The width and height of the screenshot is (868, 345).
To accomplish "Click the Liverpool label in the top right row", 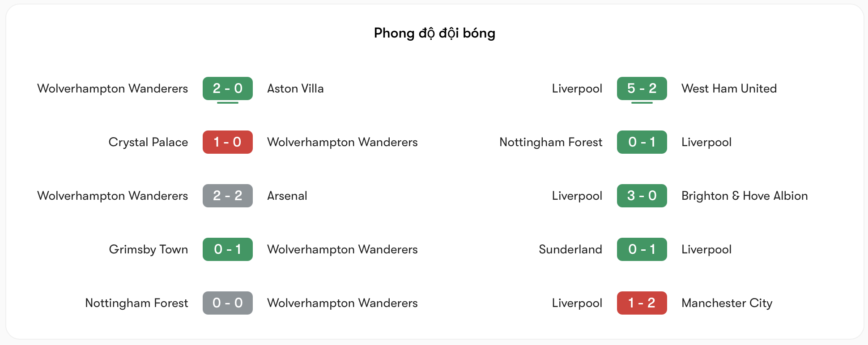I will (x=576, y=88).
